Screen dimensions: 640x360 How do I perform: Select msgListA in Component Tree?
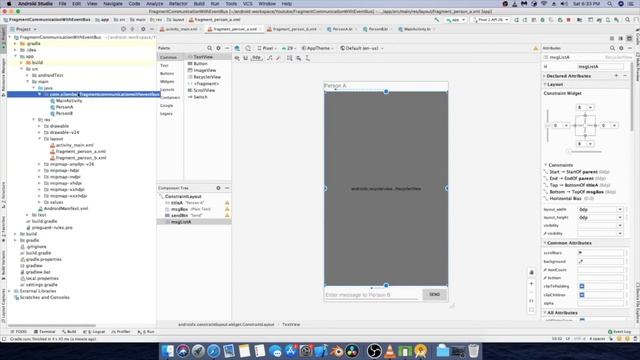click(x=181, y=222)
